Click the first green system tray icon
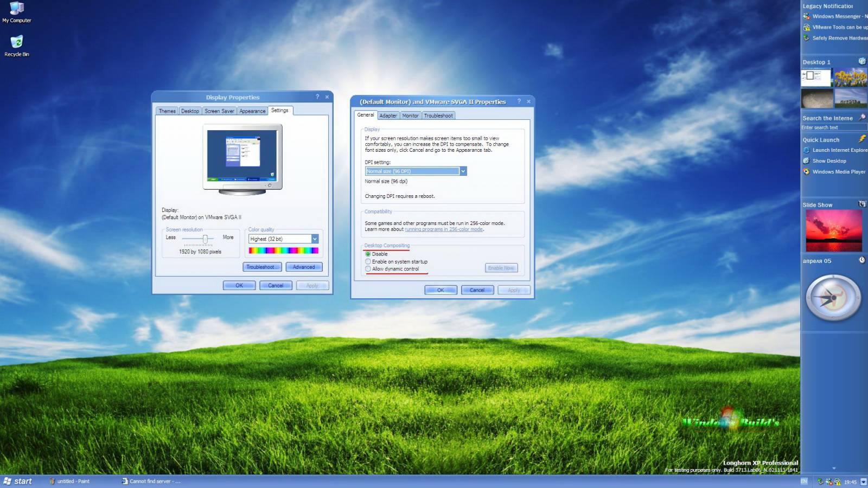Screen dimensions: 868x488 coord(820,481)
